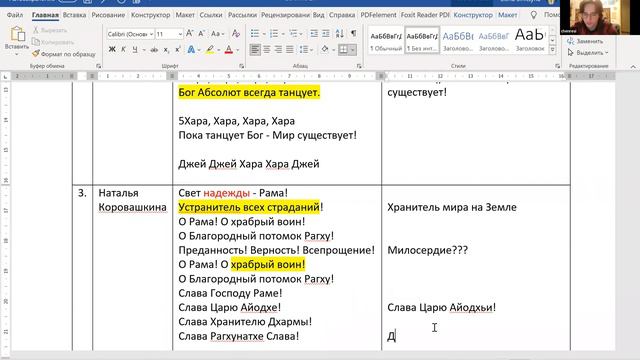Center the paragraph text
The height and width of the screenshot is (360, 640).
(267, 49)
